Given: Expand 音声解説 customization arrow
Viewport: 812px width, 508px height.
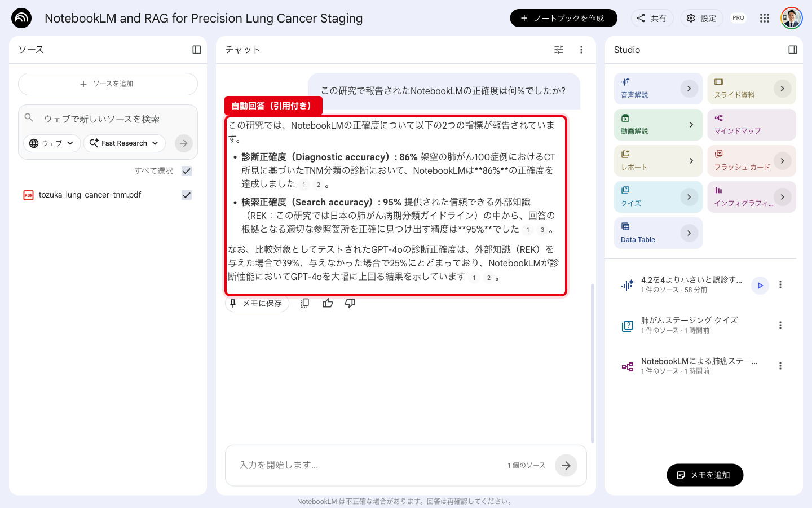Looking at the screenshot, I should pos(689,89).
